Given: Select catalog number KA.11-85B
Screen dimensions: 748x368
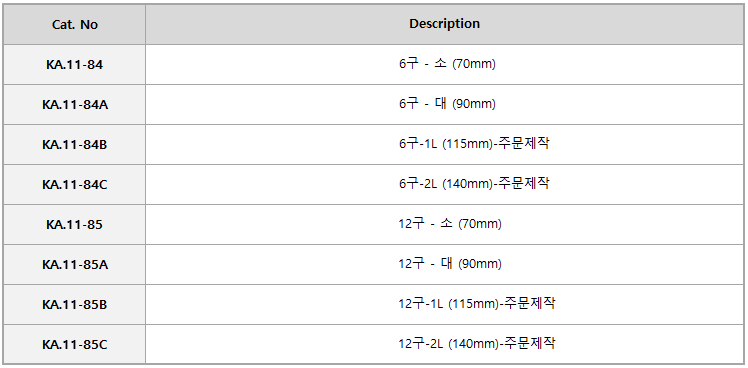Looking at the screenshot, I should pos(75,304).
